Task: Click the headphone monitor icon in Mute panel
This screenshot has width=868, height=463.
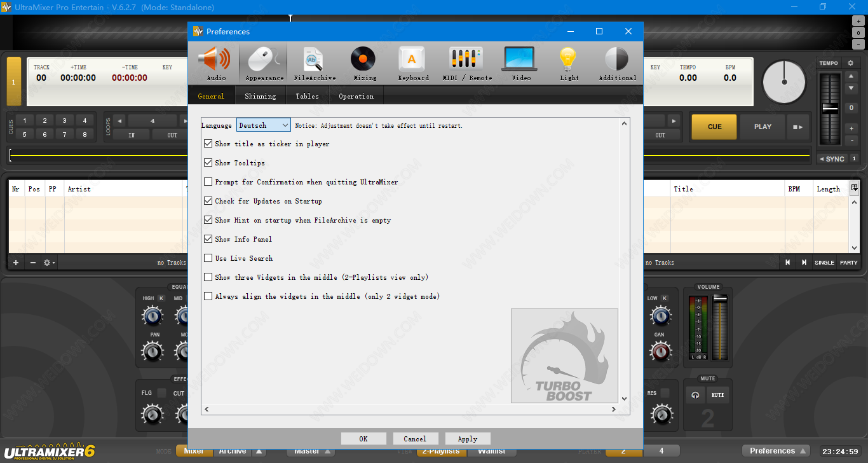Action: tap(695, 395)
